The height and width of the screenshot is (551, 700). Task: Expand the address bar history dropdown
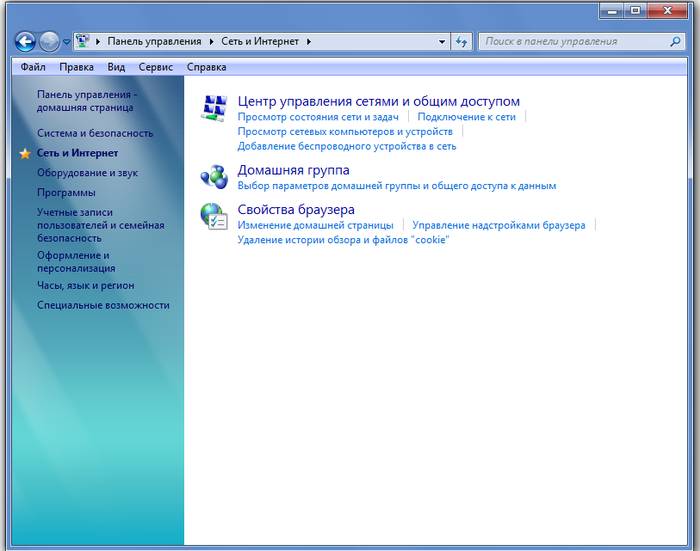(x=442, y=42)
